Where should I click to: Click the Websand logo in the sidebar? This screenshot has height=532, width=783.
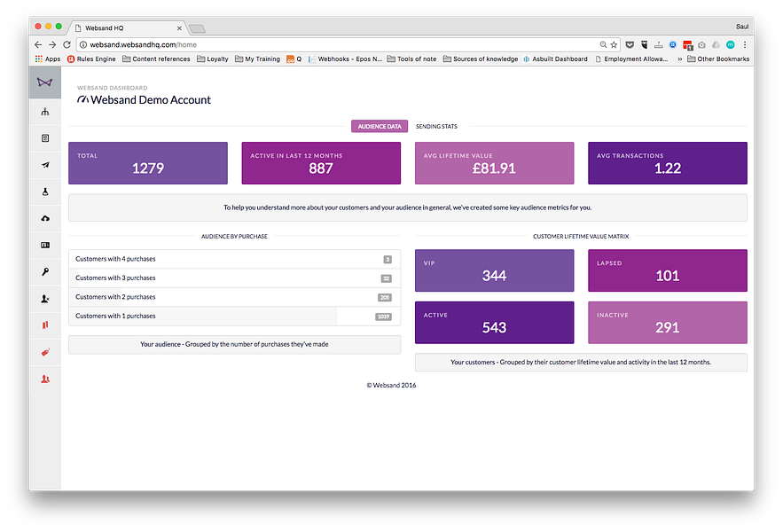point(45,82)
